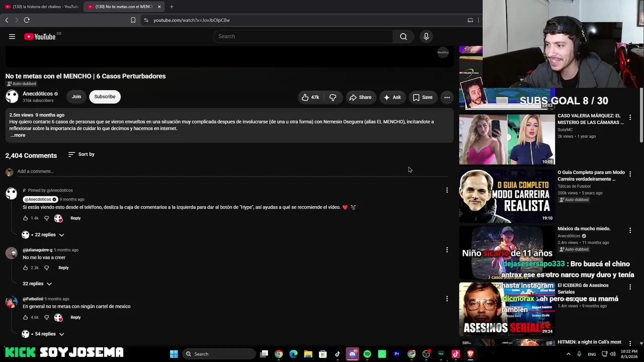Screen dimensions: 644x362
Task: Open the Windows Start menu
Action: click(174, 354)
